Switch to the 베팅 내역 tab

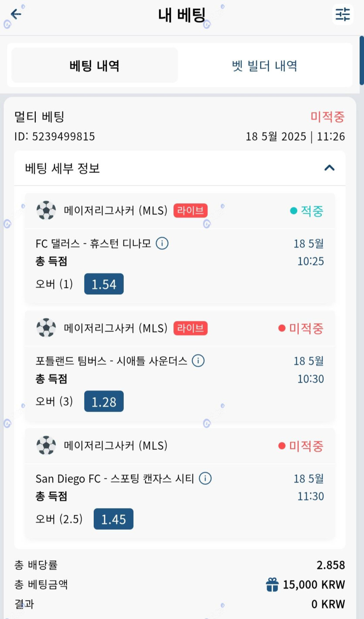pos(95,66)
